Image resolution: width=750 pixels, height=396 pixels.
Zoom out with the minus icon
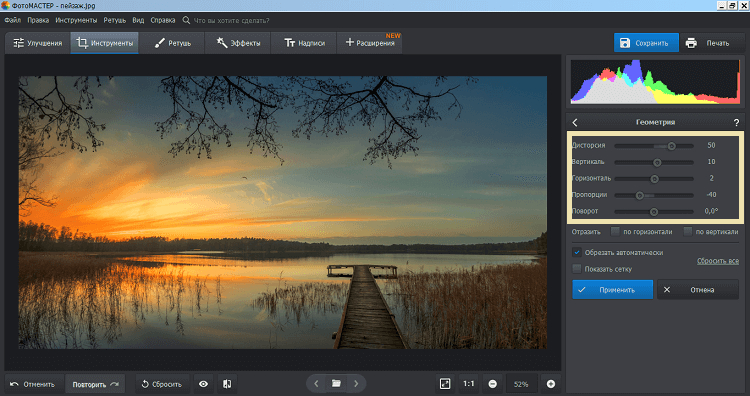(x=493, y=384)
